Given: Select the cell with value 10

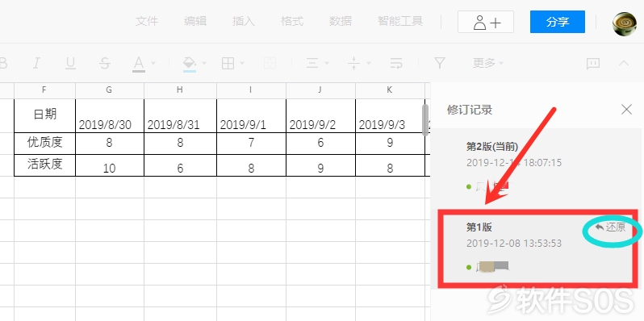Looking at the screenshot, I should click(x=110, y=165).
